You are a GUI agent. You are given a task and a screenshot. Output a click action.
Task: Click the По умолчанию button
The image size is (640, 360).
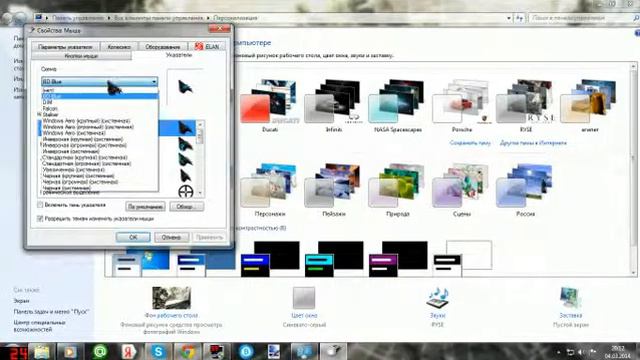[x=145, y=207]
